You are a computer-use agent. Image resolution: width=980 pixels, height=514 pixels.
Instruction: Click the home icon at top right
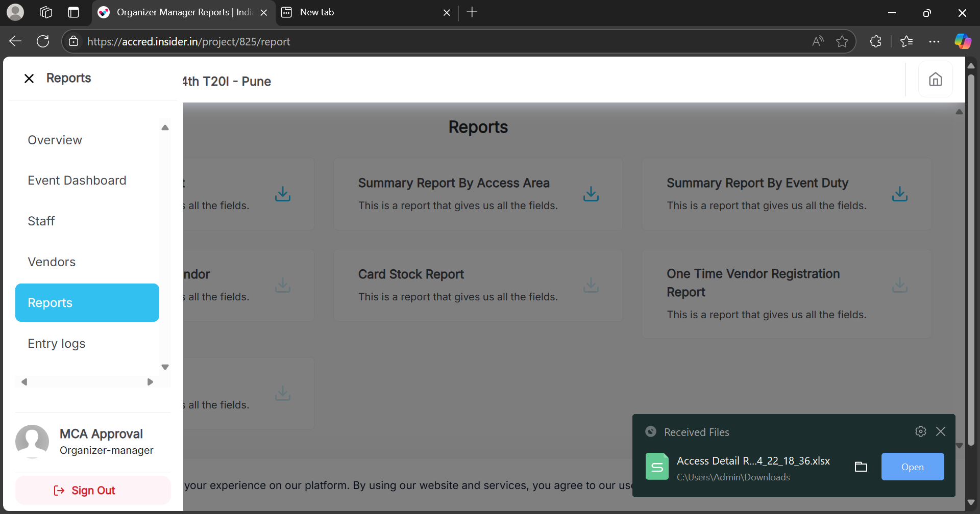(935, 80)
